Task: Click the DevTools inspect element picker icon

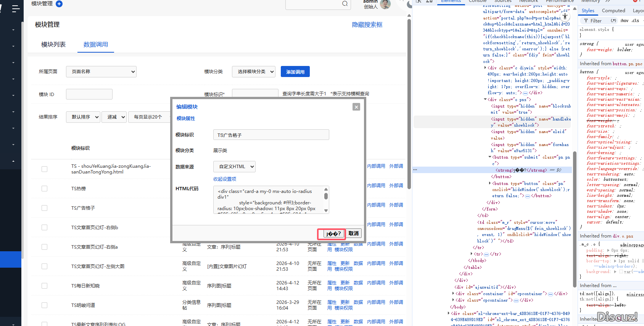Action: click(x=419, y=2)
